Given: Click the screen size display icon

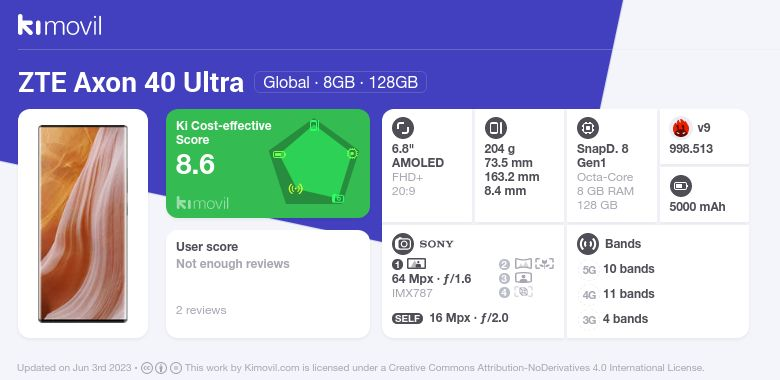Looking at the screenshot, I should (403, 128).
